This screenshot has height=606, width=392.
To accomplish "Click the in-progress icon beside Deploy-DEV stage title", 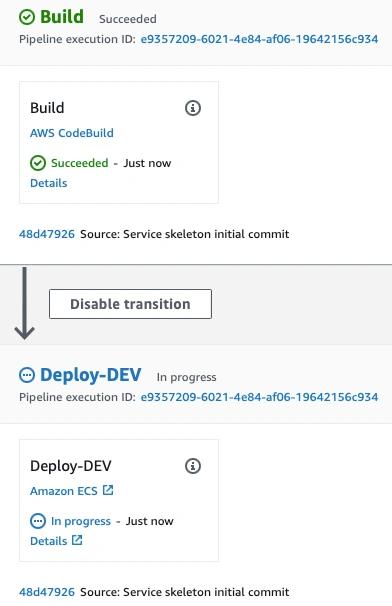I will (x=27, y=375).
